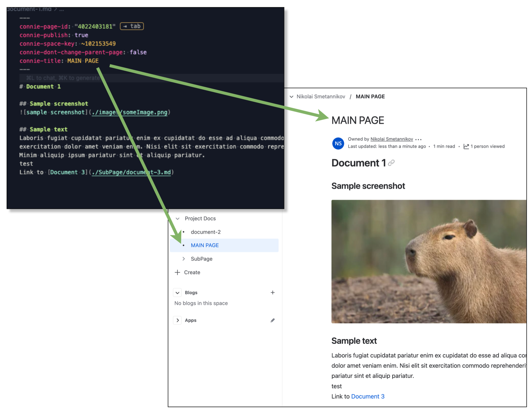This screenshot has height=412, width=532.
Task: Select document-2 in the page tree
Action: [x=206, y=232]
